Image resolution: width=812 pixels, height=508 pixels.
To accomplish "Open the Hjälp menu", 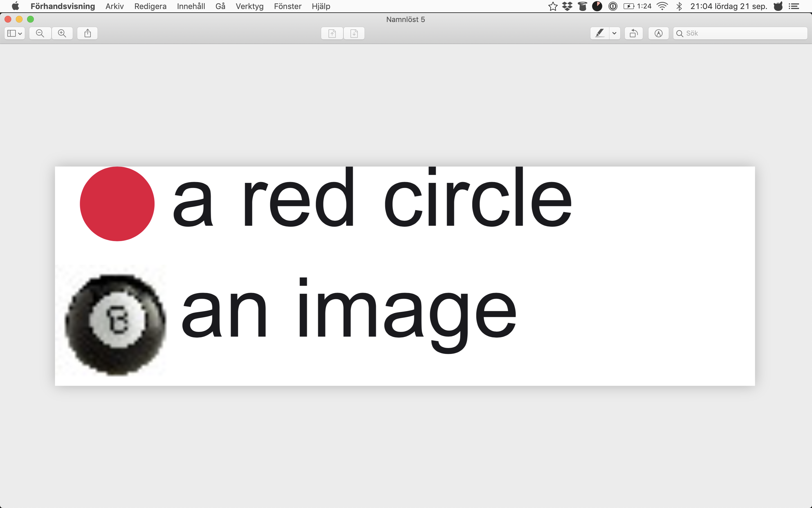I will tap(321, 6).
